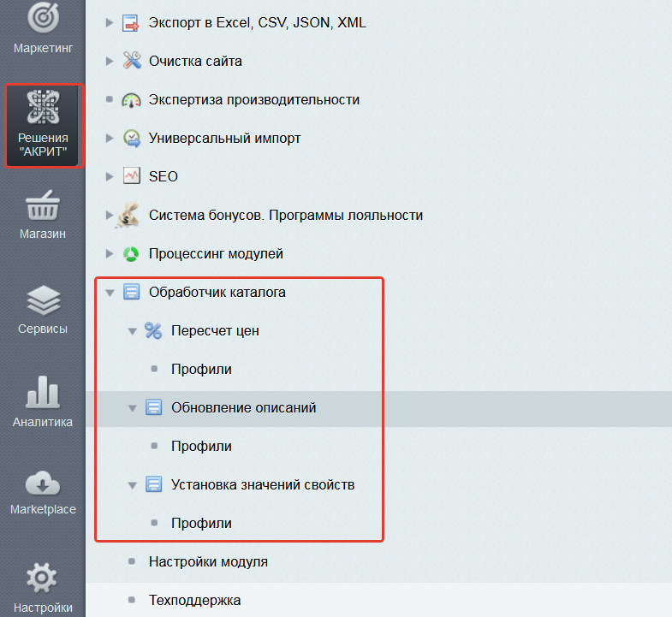Screen dimensions: 672x617
Task: Click the Система бонусов icon
Action: pos(128,215)
